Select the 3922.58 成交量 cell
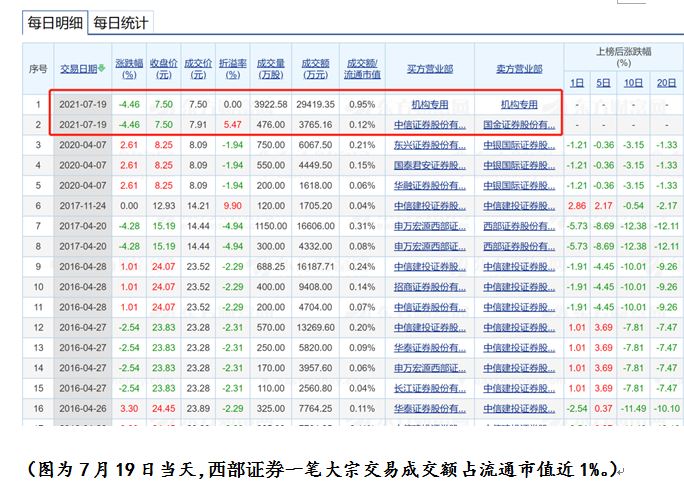 pos(270,105)
